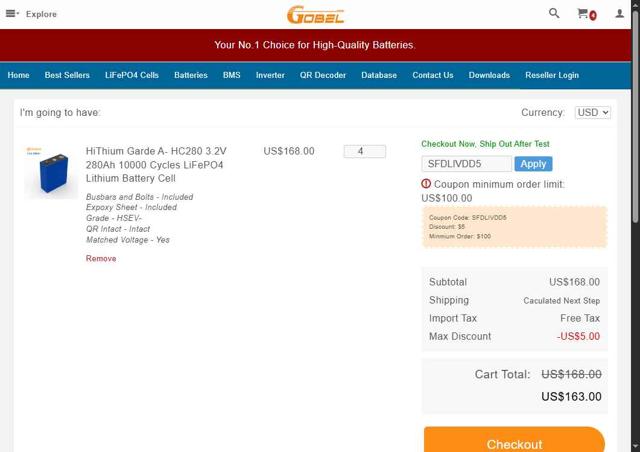Image resolution: width=640 pixels, height=452 pixels.
Task: Open the Best Sellers menu
Action: pyautogui.click(x=67, y=75)
